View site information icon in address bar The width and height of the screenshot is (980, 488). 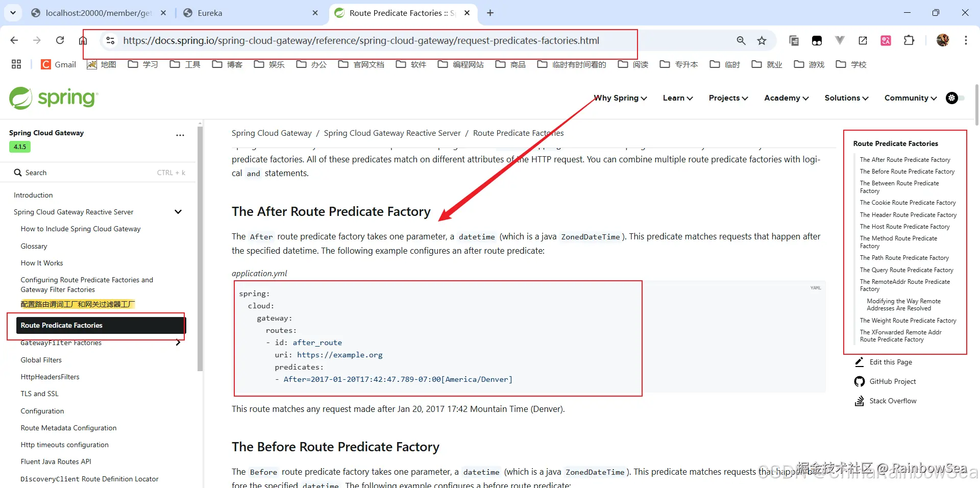pyautogui.click(x=110, y=40)
